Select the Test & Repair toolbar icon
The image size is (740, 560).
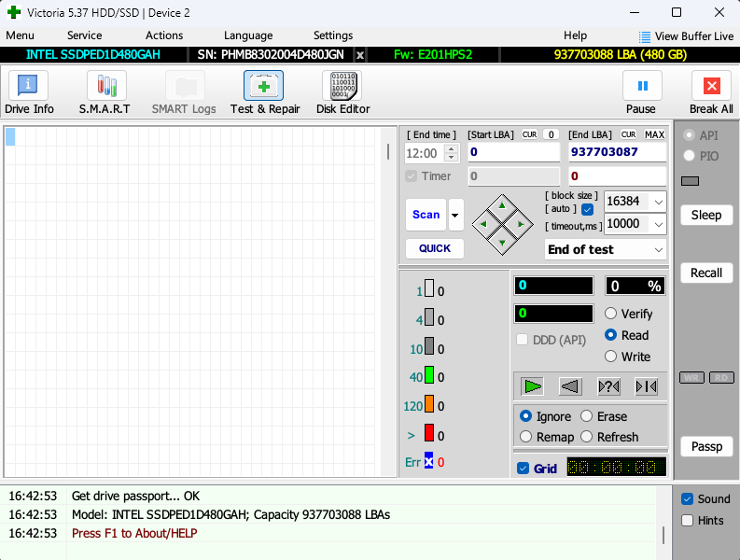[263, 86]
